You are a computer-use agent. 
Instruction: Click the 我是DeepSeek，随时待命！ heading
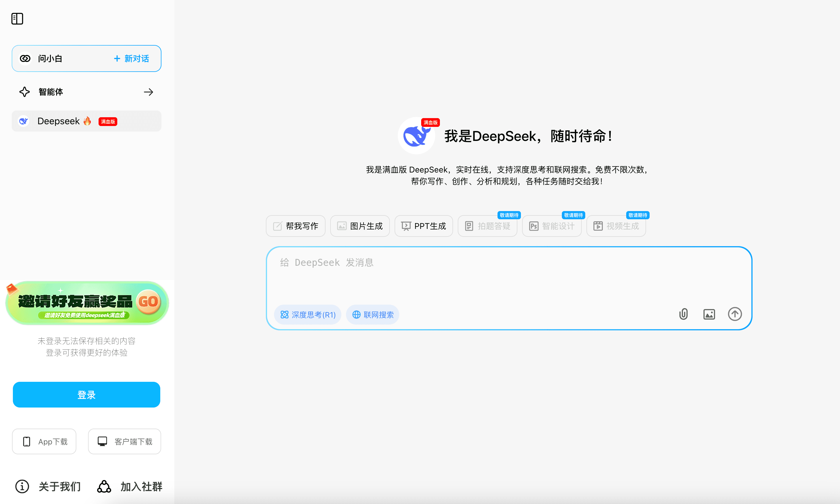coord(529,136)
